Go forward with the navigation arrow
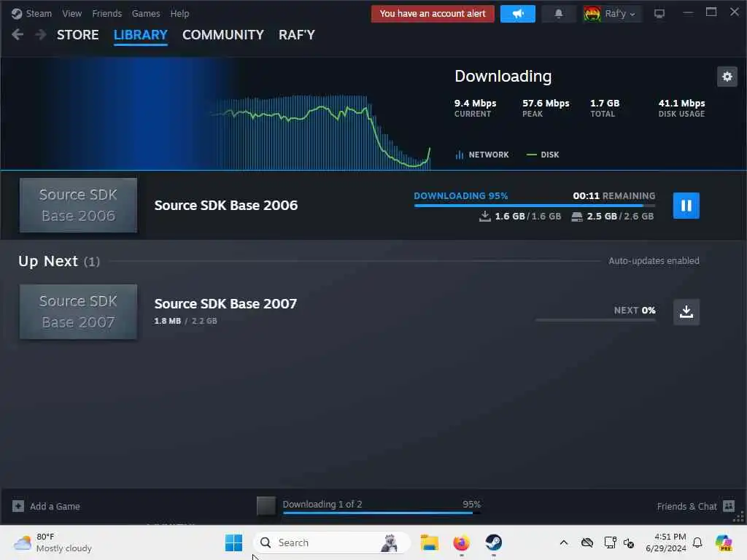The height and width of the screenshot is (560, 747). pos(41,34)
